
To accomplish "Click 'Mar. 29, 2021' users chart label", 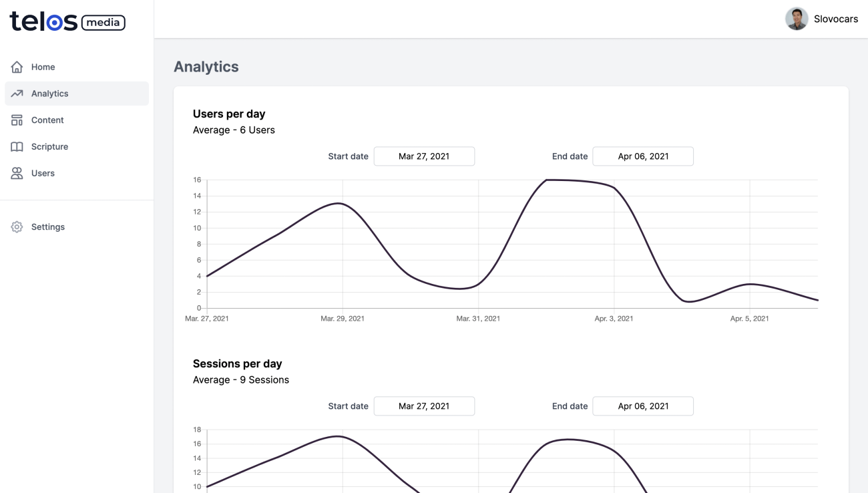I will click(343, 319).
